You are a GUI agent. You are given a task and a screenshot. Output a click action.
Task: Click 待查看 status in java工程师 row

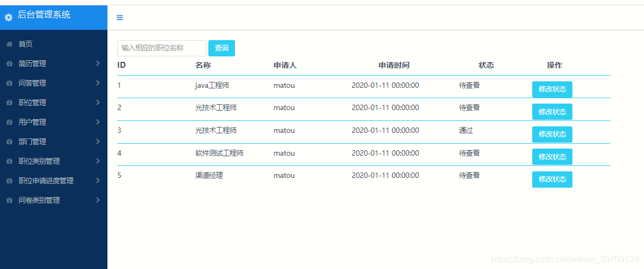pyautogui.click(x=469, y=86)
